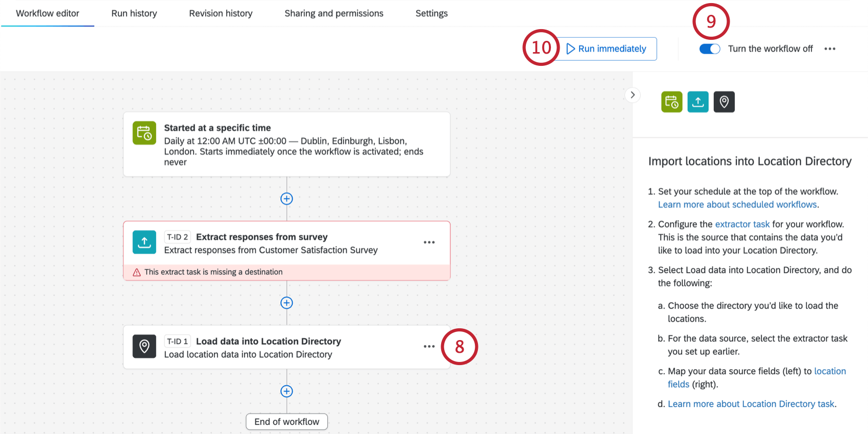The width and height of the screenshot is (868, 434).
Task: Add a task before End of workflow
Action: pos(286,391)
